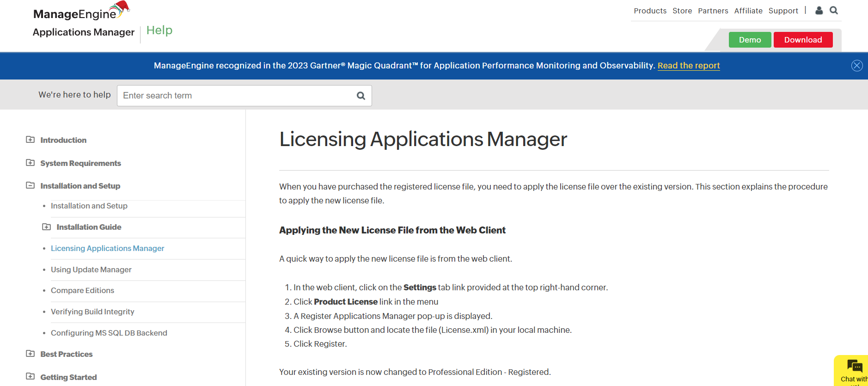Click the top-right search magnifier icon
Image resolution: width=868 pixels, height=386 pixels.
[x=834, y=10]
